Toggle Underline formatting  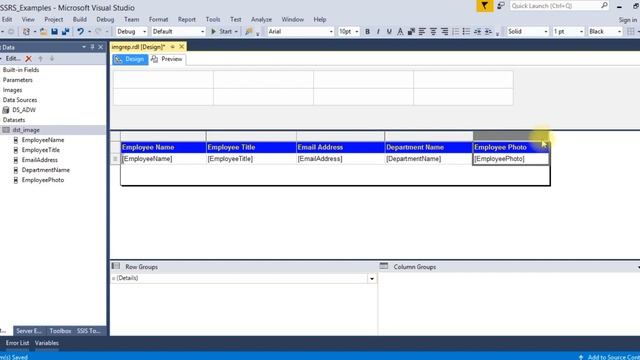pos(389,31)
